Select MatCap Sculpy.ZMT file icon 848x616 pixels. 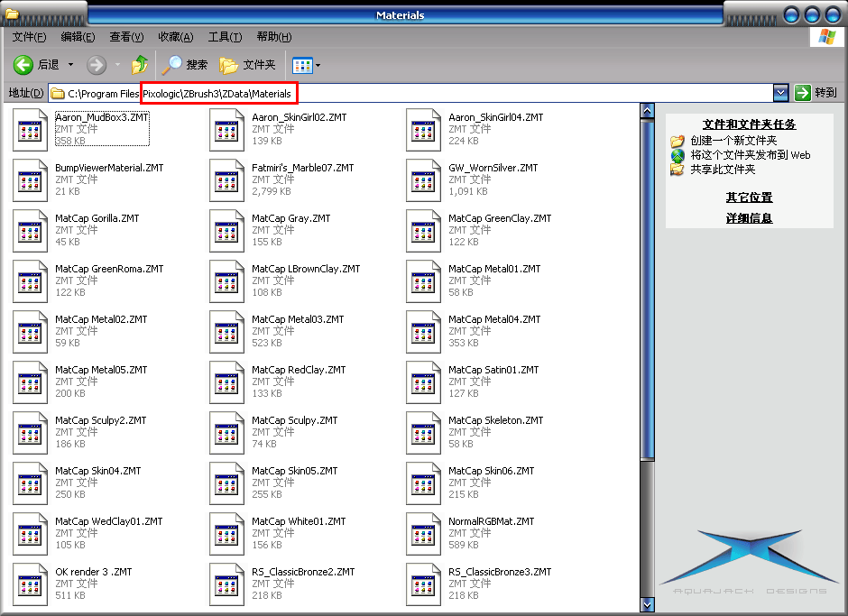pyautogui.click(x=226, y=433)
